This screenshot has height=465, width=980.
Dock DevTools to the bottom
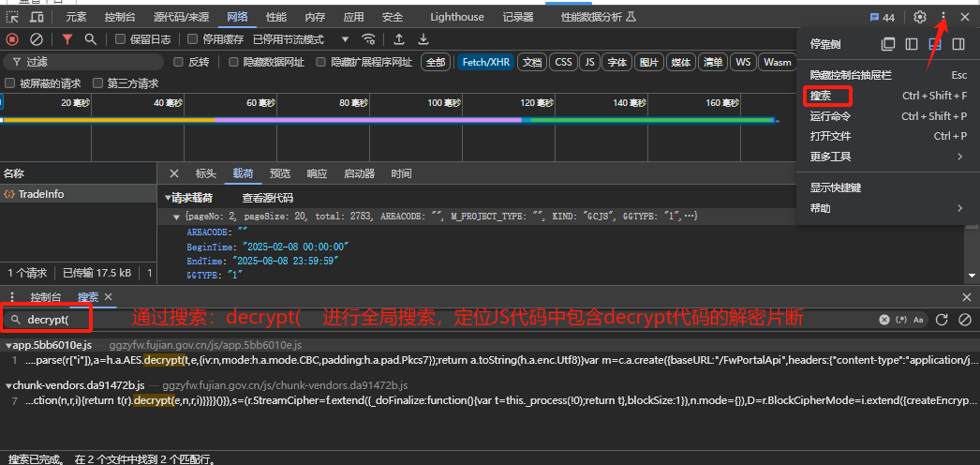[935, 44]
